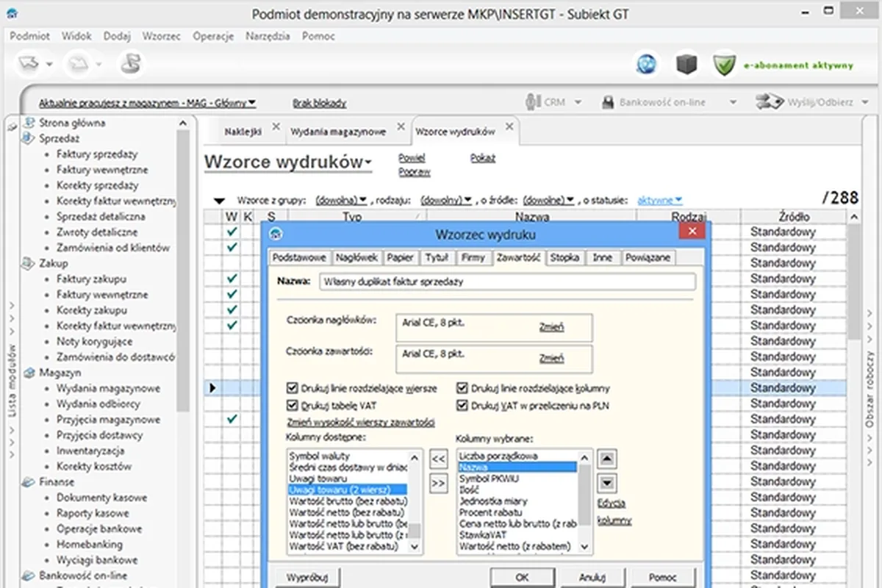Click the green shield e-abonament icon
The width and height of the screenshot is (882, 588).
(x=724, y=65)
